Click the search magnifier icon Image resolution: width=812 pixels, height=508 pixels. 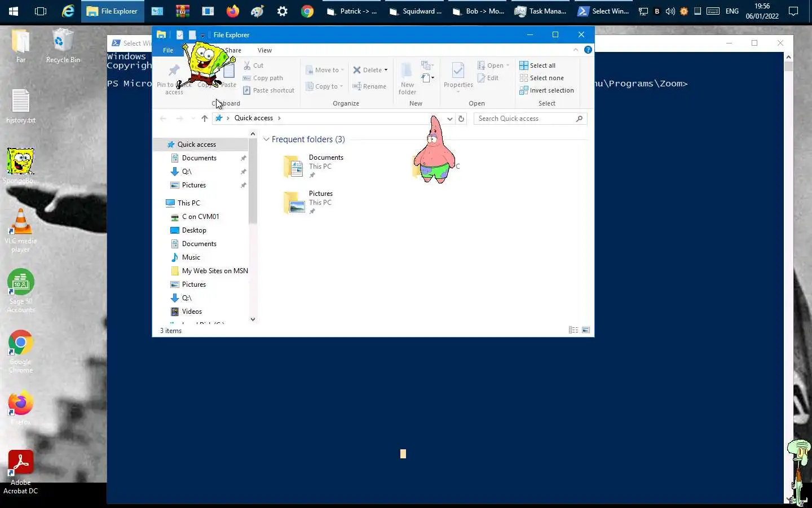(x=579, y=119)
